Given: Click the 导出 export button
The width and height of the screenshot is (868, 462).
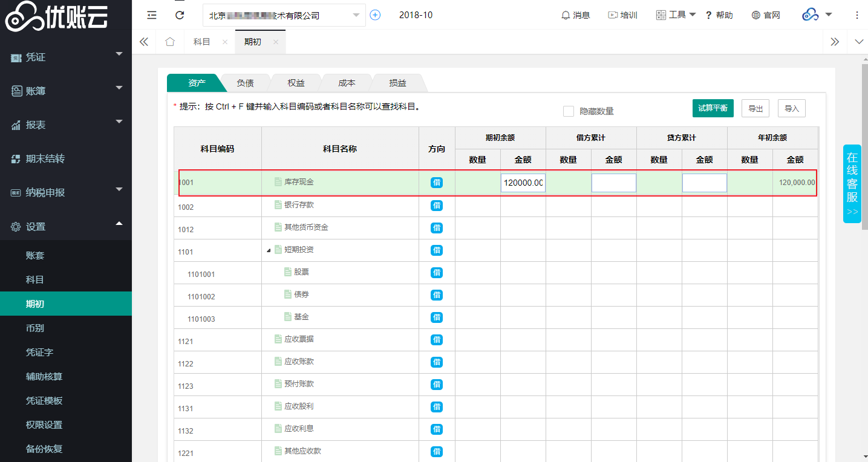Looking at the screenshot, I should click(x=755, y=108).
